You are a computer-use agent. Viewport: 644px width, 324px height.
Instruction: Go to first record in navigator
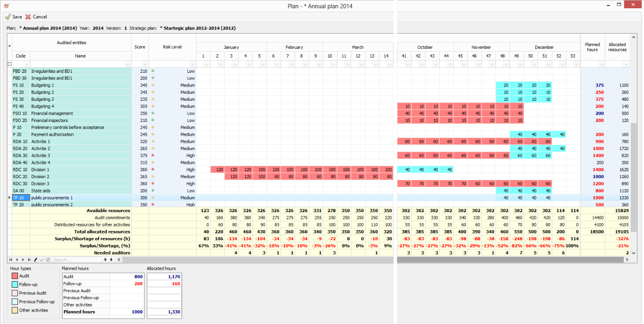point(11,260)
